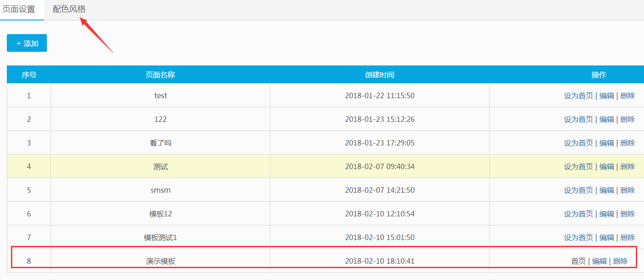Click timestamp 2018-01-23 17:29:05
This screenshot has height=280, width=644.
coord(380,143)
